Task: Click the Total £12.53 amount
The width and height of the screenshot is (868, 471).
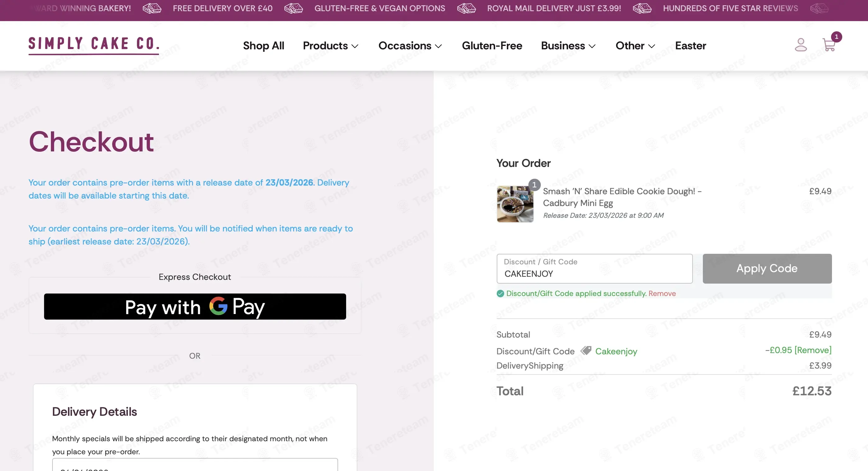Action: pos(811,391)
